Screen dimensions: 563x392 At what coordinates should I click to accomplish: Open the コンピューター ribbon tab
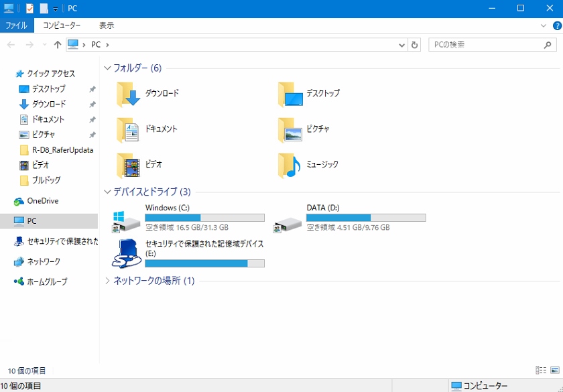click(62, 25)
